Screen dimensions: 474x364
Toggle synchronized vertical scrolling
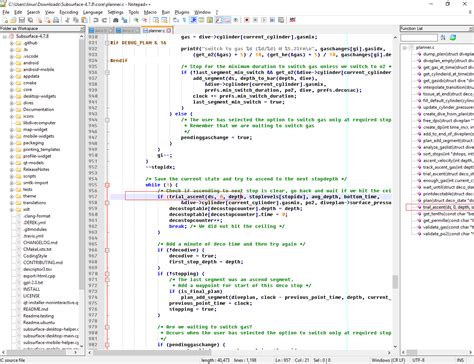click(x=156, y=20)
